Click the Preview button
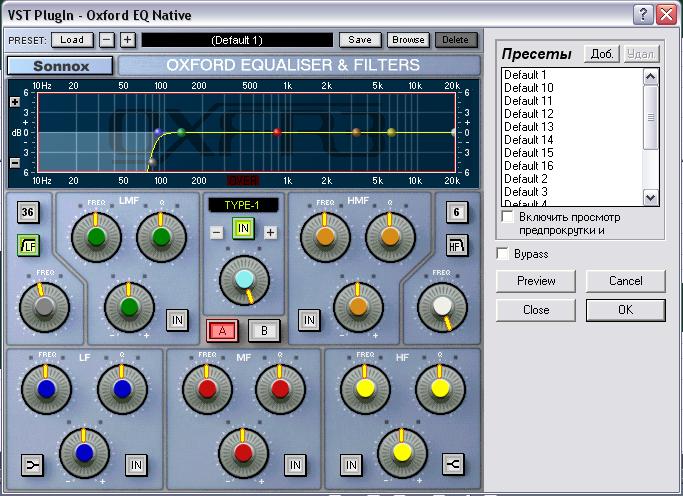The height and width of the screenshot is (496, 683). click(536, 281)
